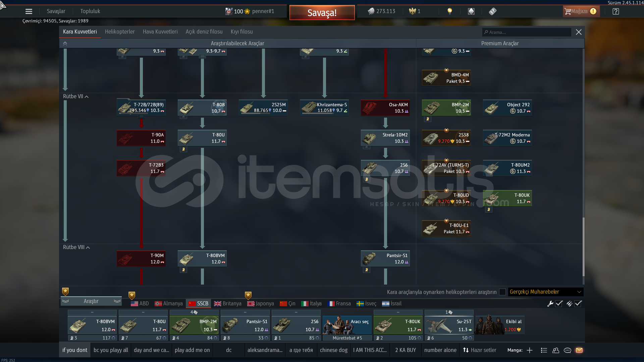Toggle the auto-refill ammo checkbox
This screenshot has width=644, height=362.
[578, 304]
